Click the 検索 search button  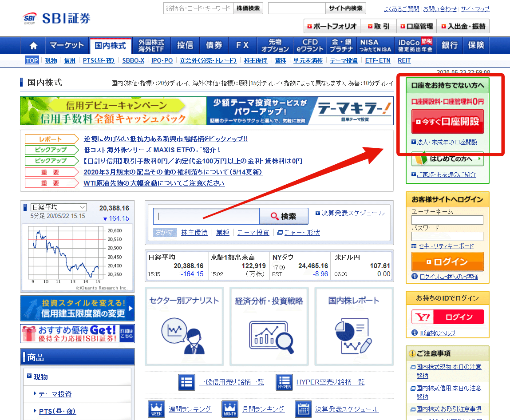click(x=284, y=216)
